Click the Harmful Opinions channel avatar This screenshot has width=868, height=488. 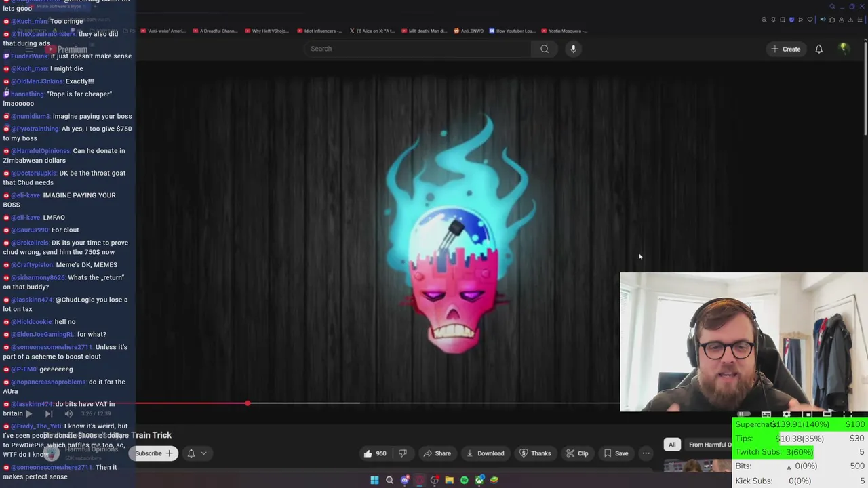51,453
